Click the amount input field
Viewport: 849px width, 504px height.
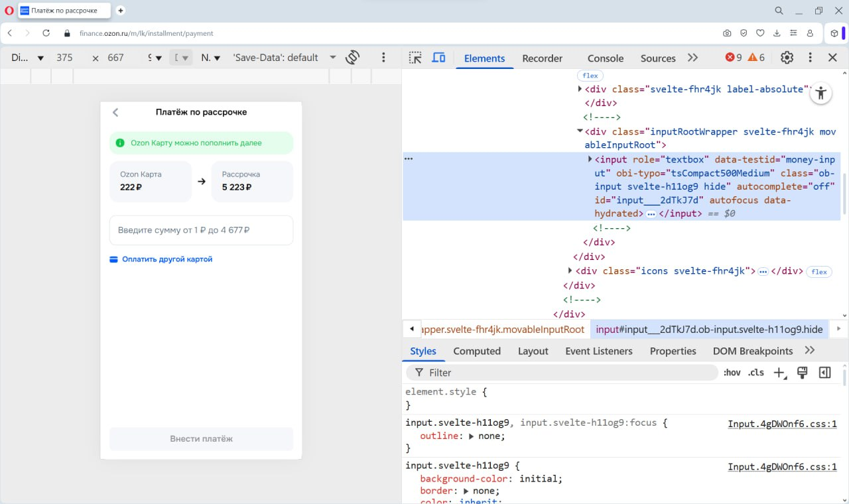pyautogui.click(x=201, y=230)
